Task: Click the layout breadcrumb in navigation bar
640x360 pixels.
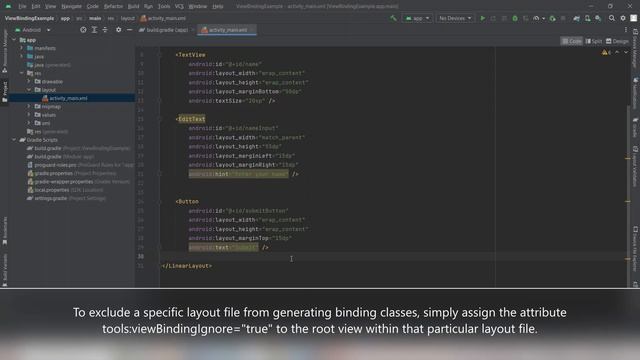Action: click(127, 18)
